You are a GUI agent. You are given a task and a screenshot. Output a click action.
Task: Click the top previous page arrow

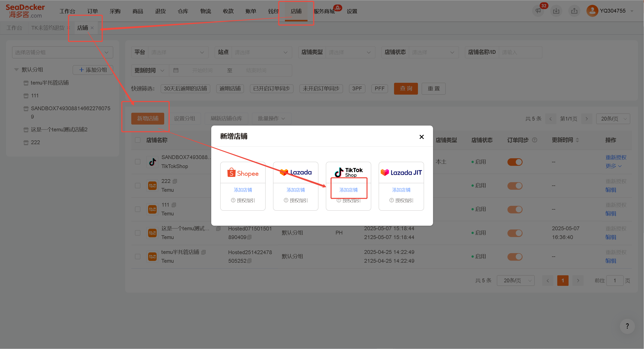[x=550, y=119]
